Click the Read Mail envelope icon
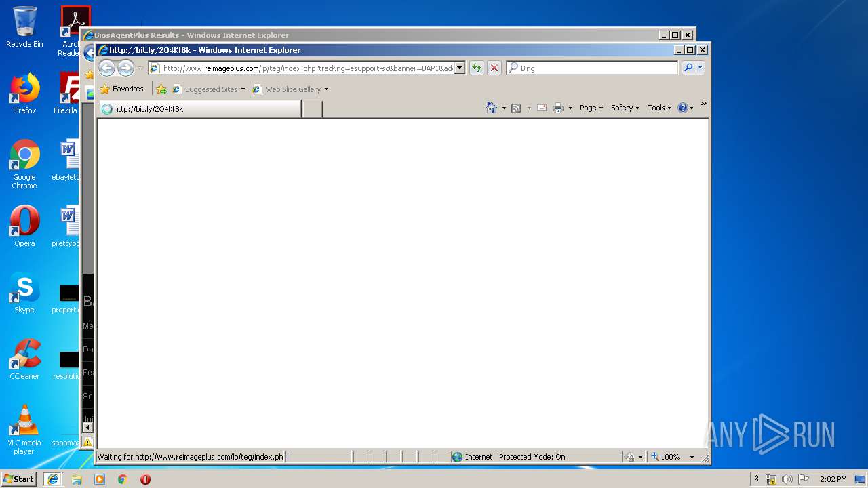The image size is (868, 488). [542, 108]
